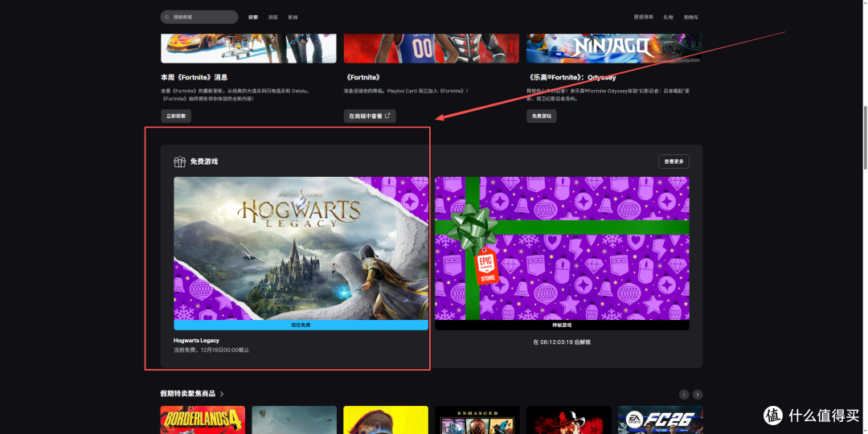
Task: Open the Hogwarts Legacy title text
Action: (x=196, y=341)
